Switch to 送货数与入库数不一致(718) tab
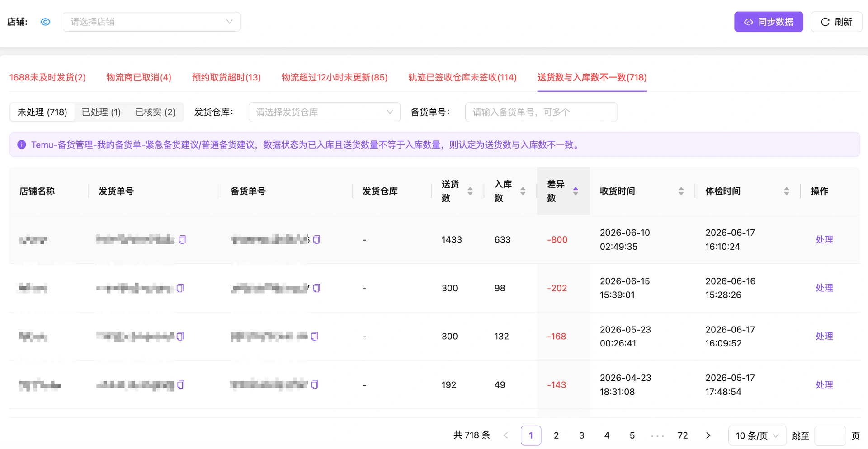The height and width of the screenshot is (449, 868). 592,77
